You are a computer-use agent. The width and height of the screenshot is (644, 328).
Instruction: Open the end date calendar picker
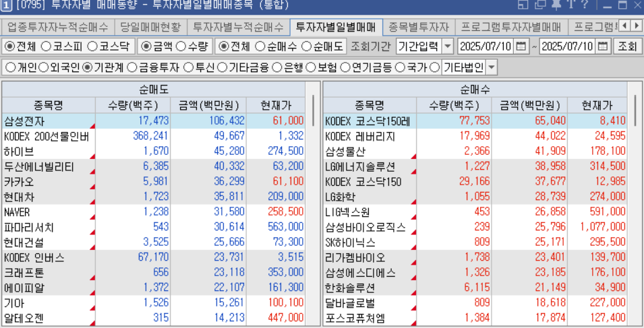602,46
